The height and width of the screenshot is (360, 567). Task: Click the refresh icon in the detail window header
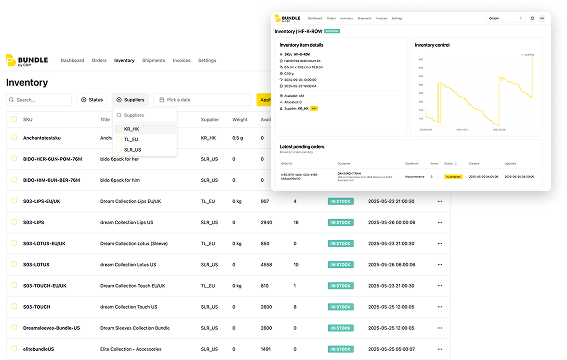(x=532, y=18)
